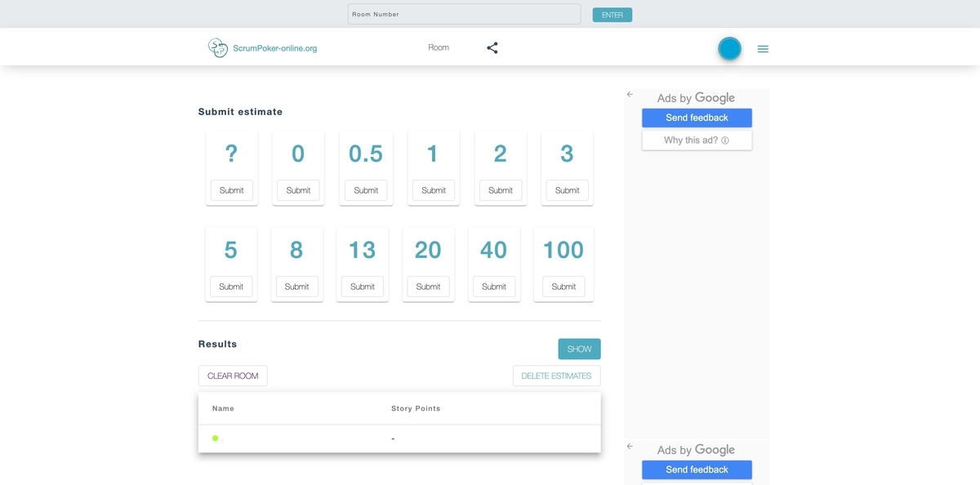The height and width of the screenshot is (485, 980).
Task: Click the blue circular avatar icon
Action: tap(729, 48)
